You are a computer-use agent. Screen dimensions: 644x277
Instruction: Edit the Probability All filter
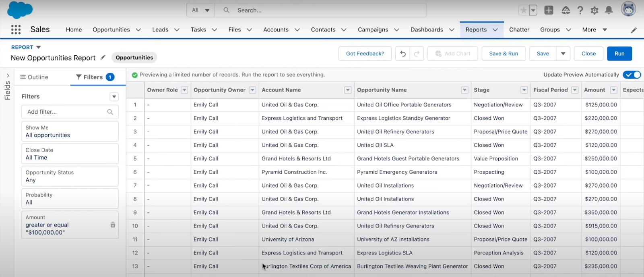tap(70, 199)
